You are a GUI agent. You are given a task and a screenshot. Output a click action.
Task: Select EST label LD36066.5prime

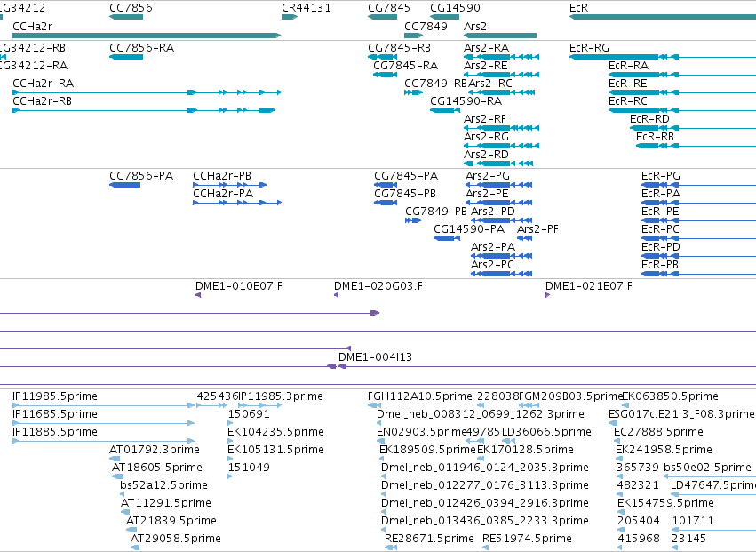tap(546, 432)
